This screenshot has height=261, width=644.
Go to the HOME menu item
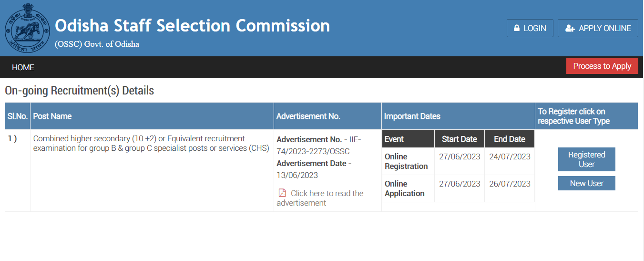(x=23, y=67)
